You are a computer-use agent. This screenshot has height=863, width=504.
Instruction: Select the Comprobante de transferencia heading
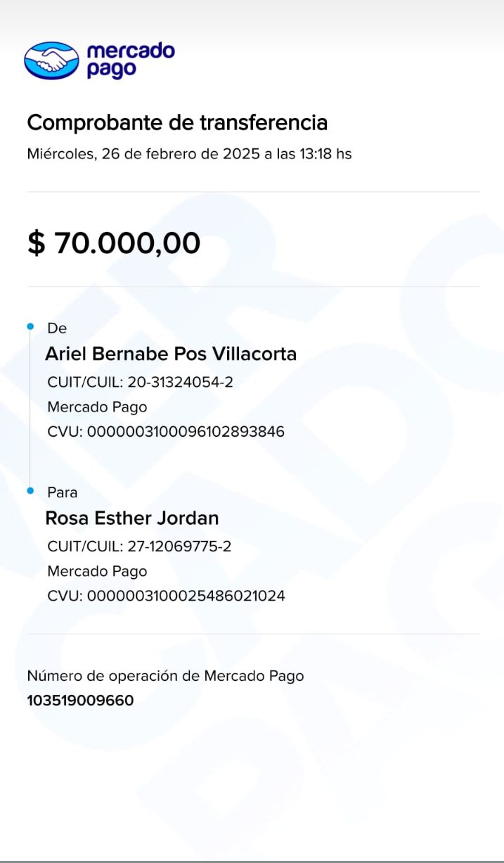click(x=177, y=123)
